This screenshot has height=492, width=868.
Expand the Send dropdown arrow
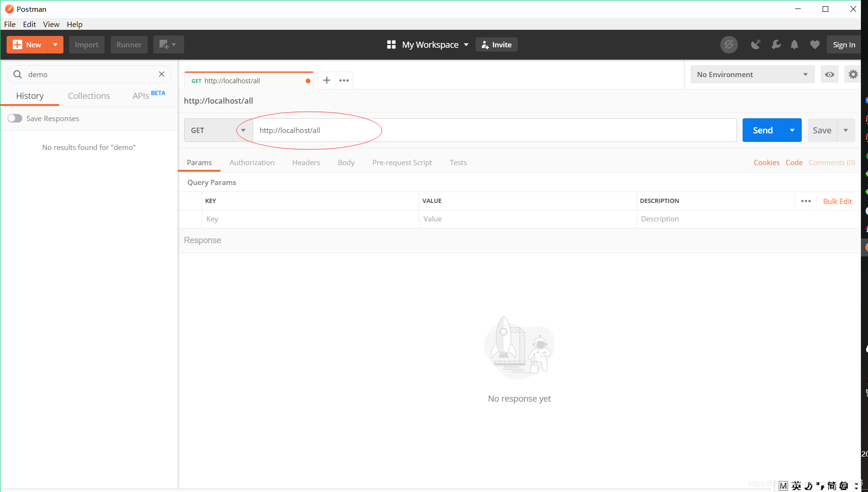792,130
